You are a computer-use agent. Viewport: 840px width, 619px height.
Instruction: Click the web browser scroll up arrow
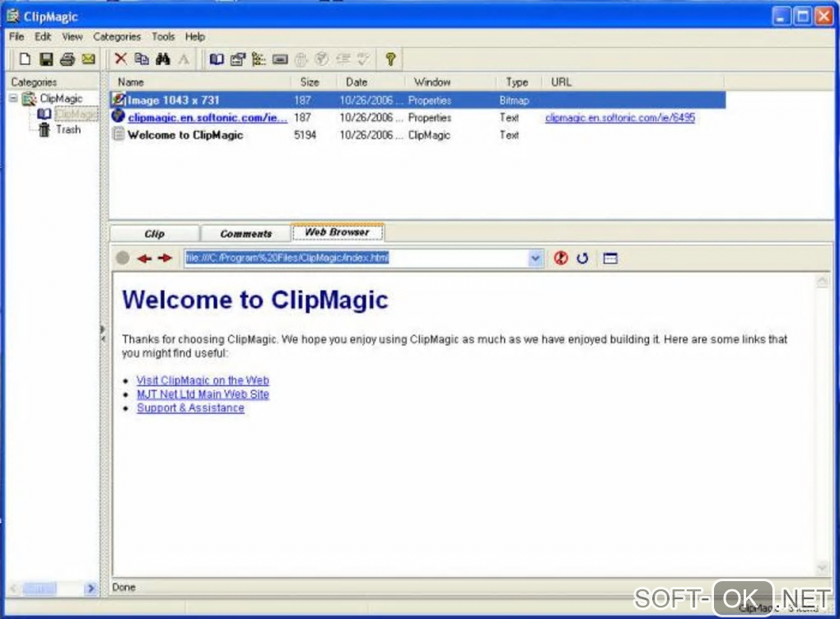click(x=822, y=282)
